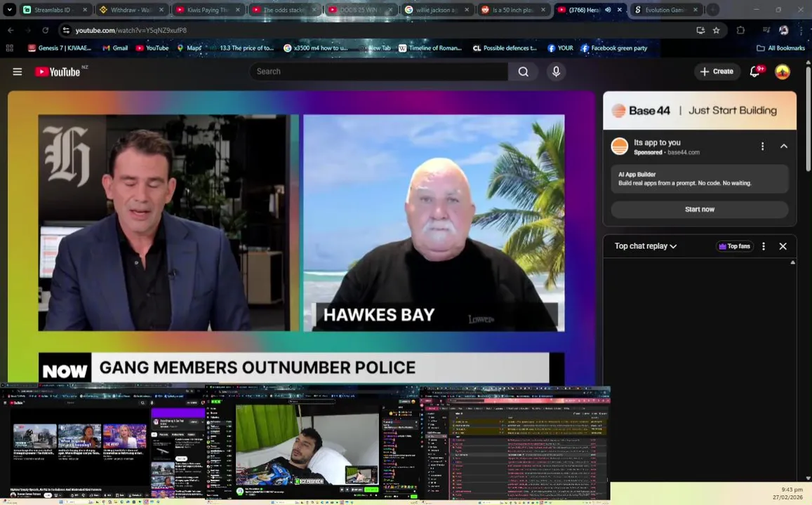
Task: Switch to the Withdraw wallet tab
Action: coord(130,10)
